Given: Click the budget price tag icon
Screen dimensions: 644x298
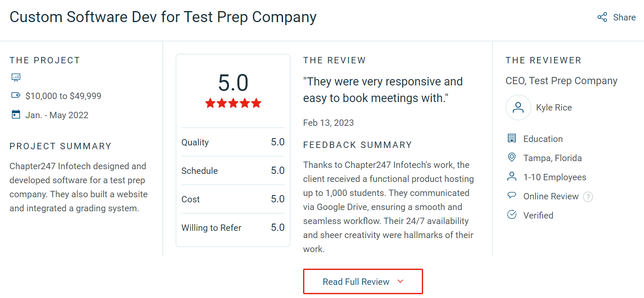Looking at the screenshot, I should [16, 95].
